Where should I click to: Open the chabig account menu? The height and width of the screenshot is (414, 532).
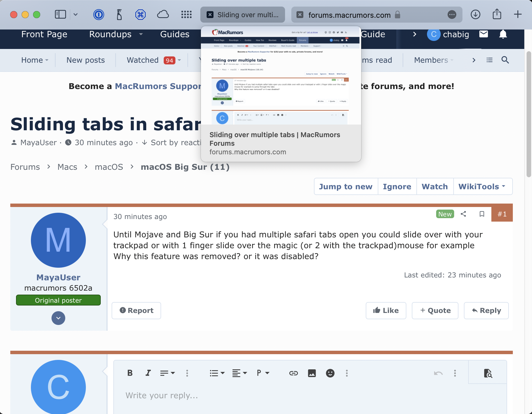click(x=448, y=34)
